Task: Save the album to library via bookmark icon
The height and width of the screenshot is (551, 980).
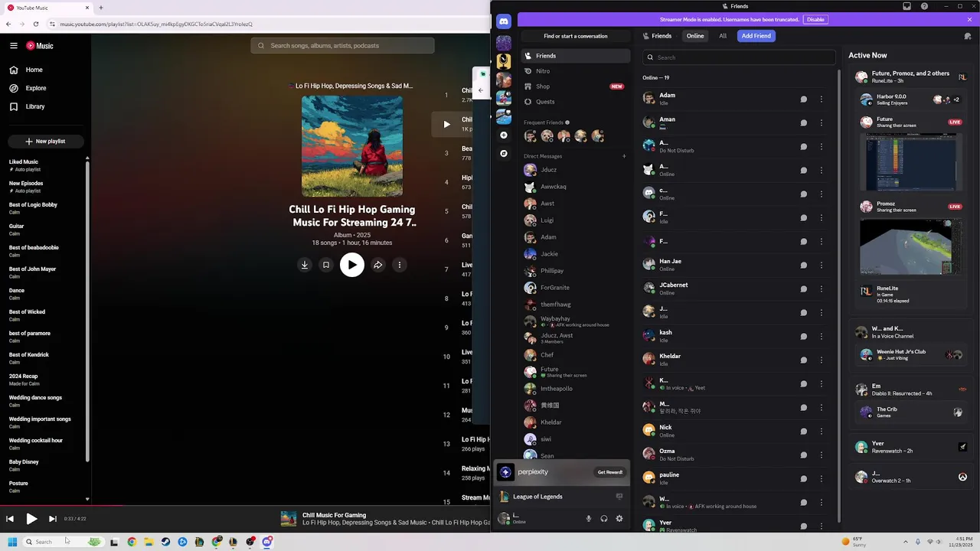Action: pos(326,265)
